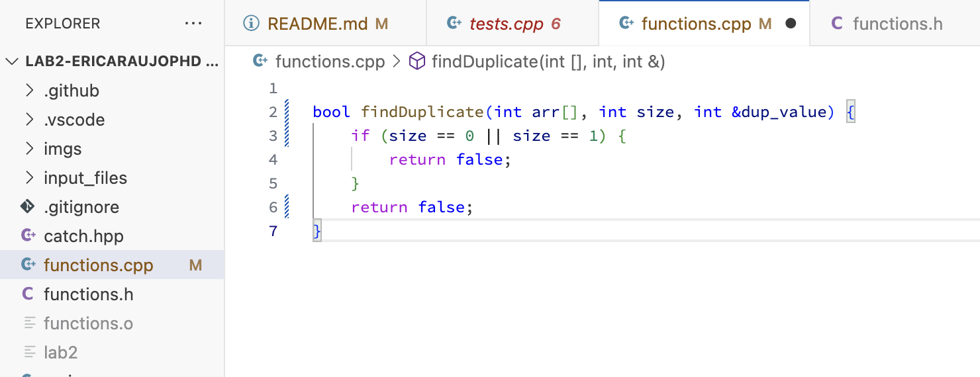The image size is (980, 377).
Task: Click the git icon beside .gitignore
Action: click(x=28, y=207)
